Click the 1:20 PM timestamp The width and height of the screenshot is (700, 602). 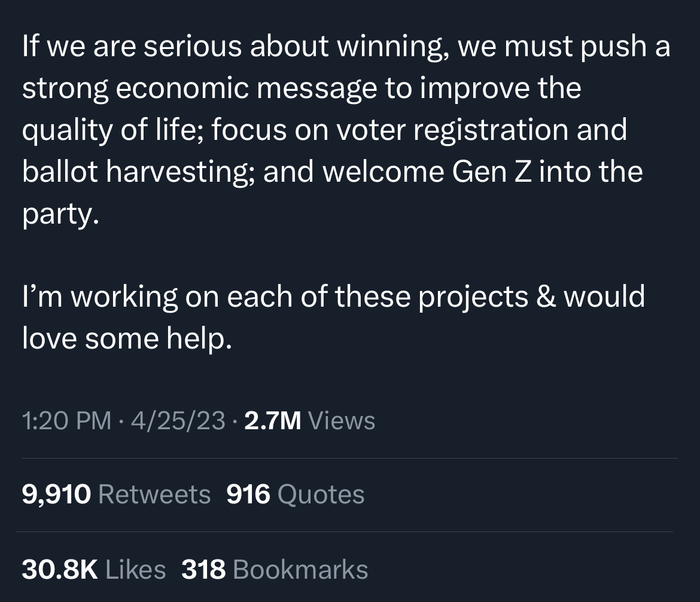[66, 421]
